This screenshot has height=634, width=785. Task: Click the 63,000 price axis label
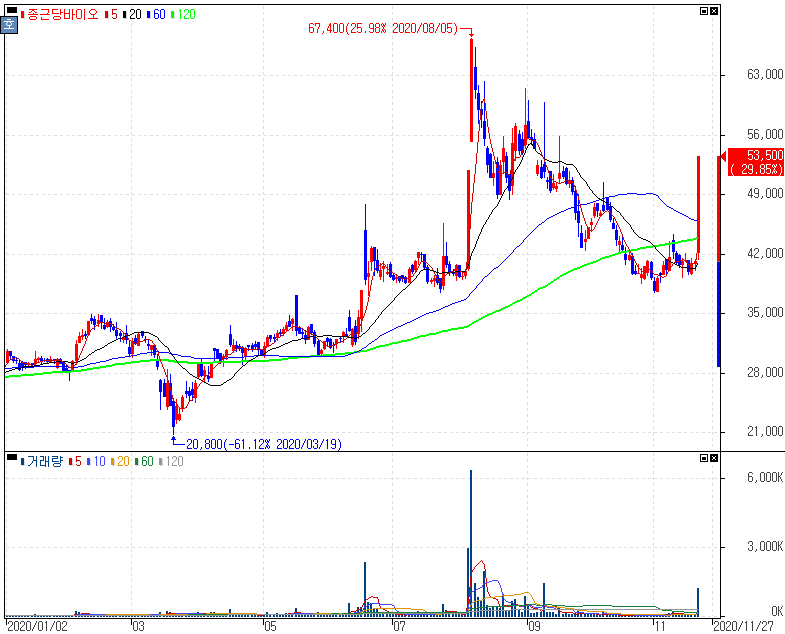coord(765,75)
